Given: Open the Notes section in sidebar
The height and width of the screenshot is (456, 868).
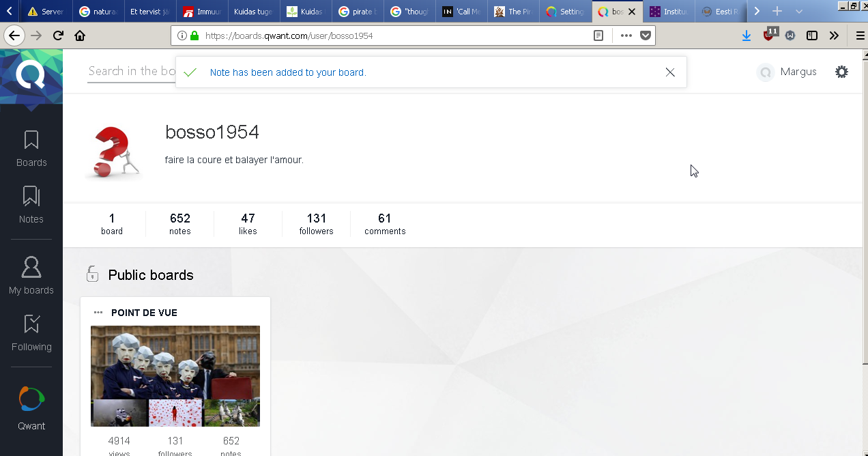Looking at the screenshot, I should (31, 205).
